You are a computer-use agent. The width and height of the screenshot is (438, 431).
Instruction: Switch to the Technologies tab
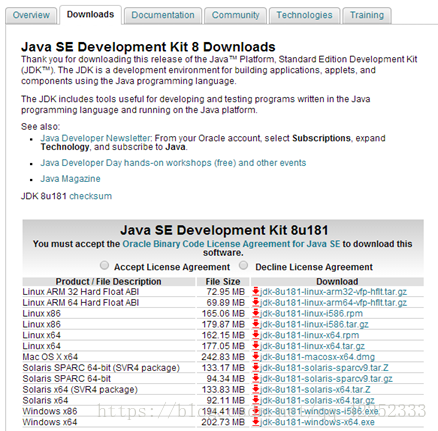[304, 15]
